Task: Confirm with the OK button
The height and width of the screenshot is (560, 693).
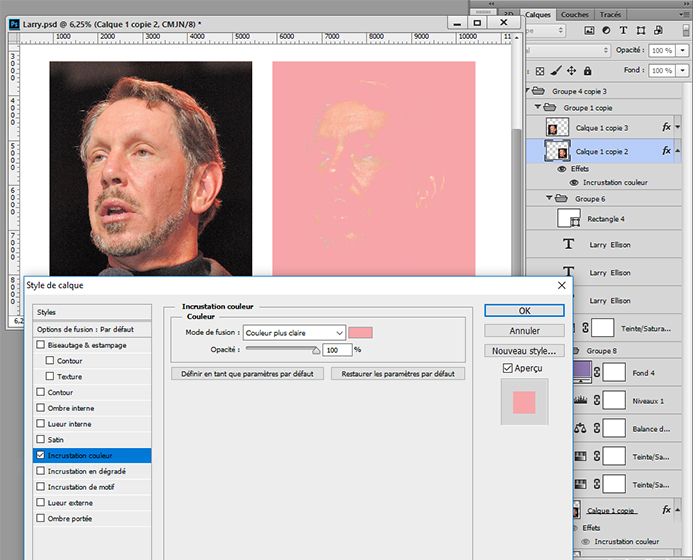Action: tap(524, 311)
